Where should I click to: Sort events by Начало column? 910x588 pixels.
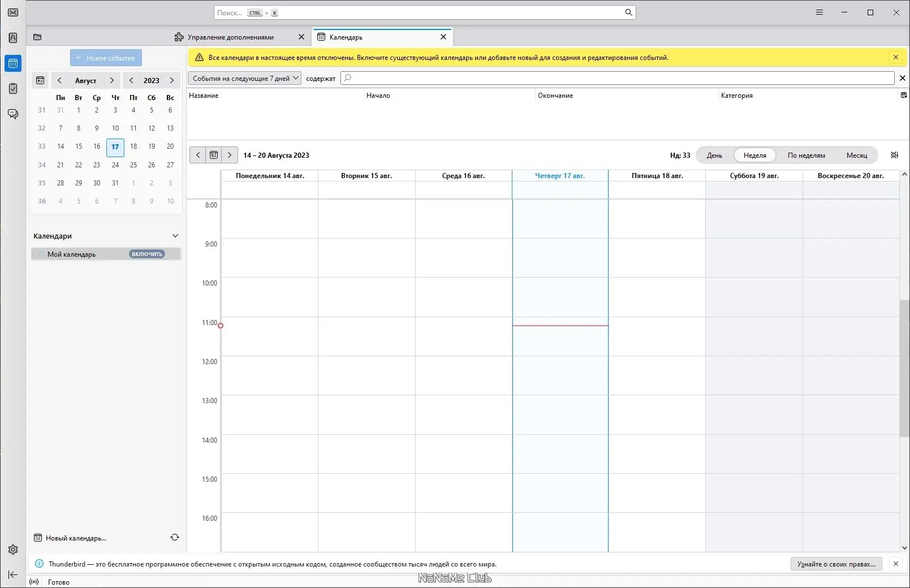[450, 96]
